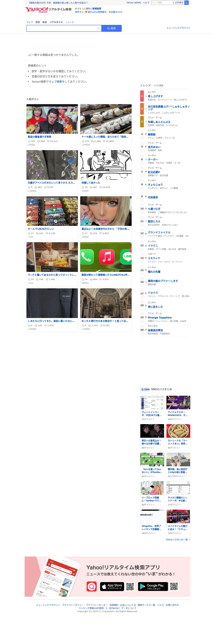215x644 pixels.
Task: Open the 検索大賞2025 announcement link
Action: [x=58, y=3]
